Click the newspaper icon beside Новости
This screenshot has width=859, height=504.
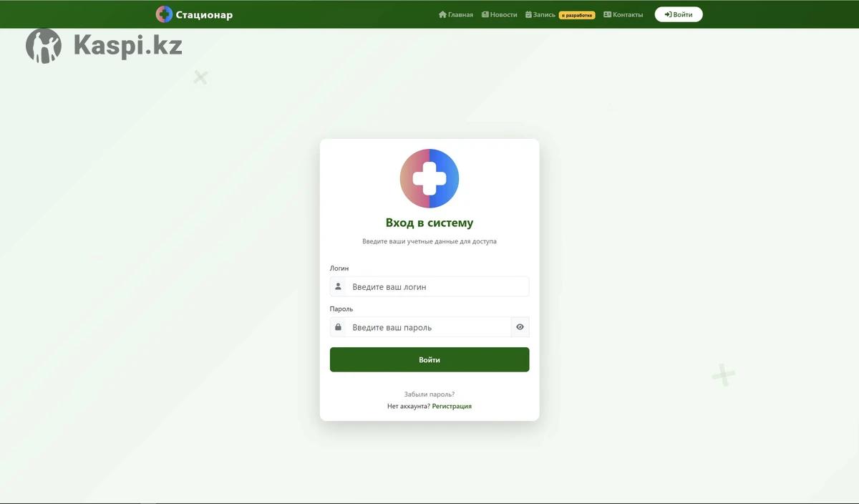click(x=485, y=14)
